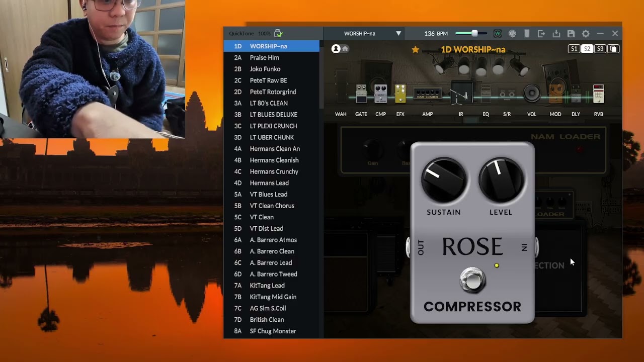Switch to scene S2

587,49
